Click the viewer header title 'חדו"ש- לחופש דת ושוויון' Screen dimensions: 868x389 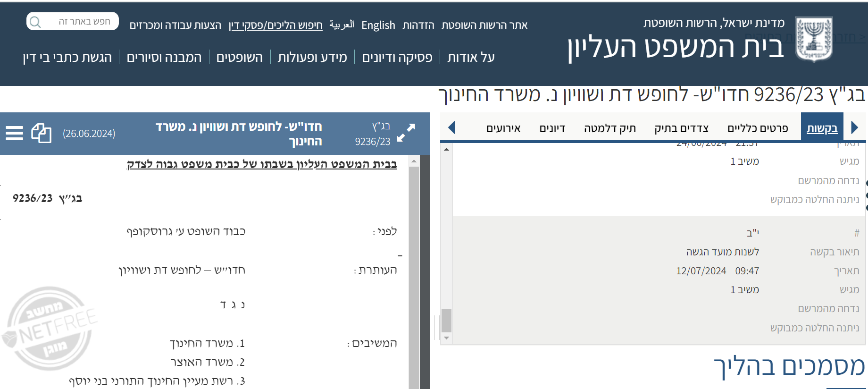239,134
